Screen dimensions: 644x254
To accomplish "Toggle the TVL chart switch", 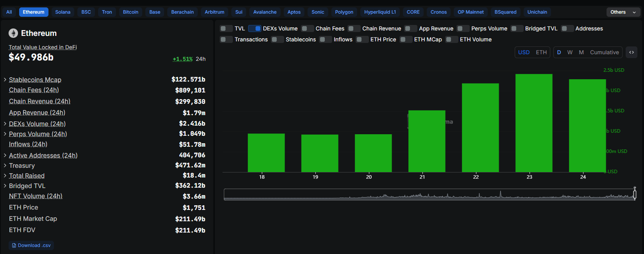I will [227, 28].
